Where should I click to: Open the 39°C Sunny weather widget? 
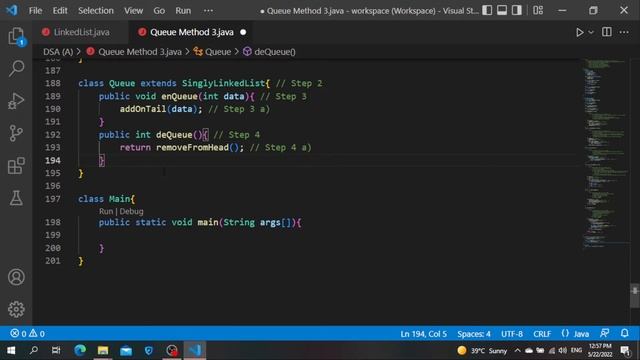pos(482,351)
